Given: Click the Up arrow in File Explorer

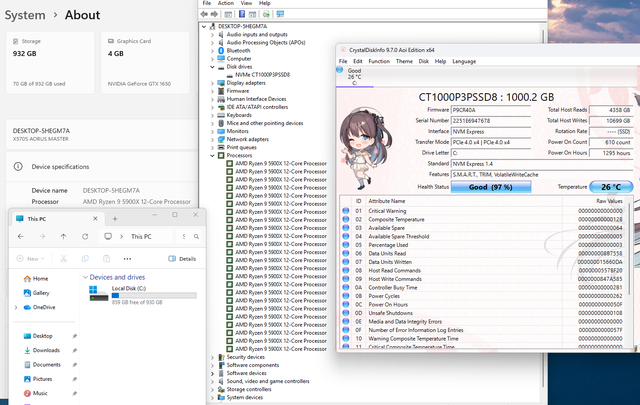Looking at the screenshot, I should click(x=63, y=237).
